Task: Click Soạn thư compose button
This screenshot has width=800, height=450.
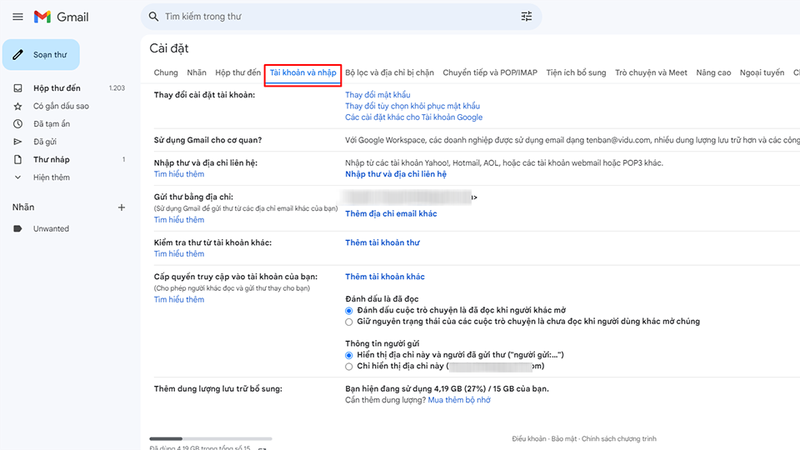Action: [x=41, y=55]
